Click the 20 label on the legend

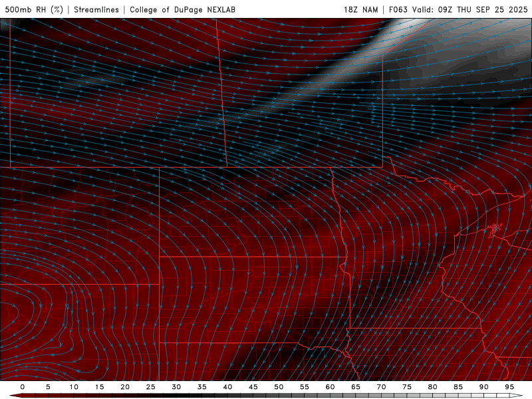click(x=125, y=387)
